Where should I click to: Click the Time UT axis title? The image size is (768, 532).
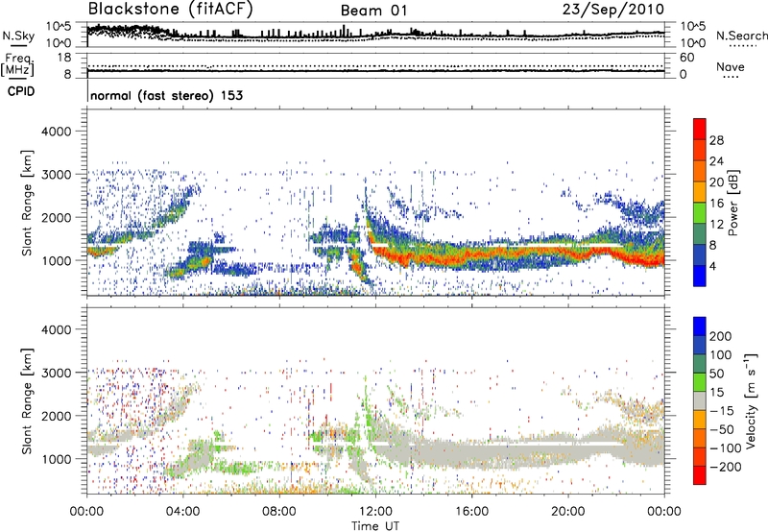(375, 526)
